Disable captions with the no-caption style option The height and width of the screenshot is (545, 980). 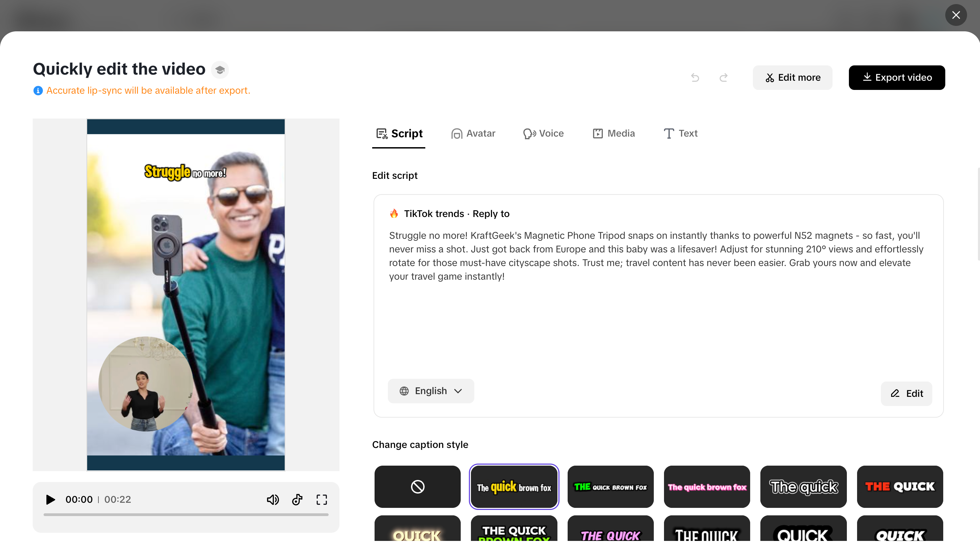click(x=417, y=487)
